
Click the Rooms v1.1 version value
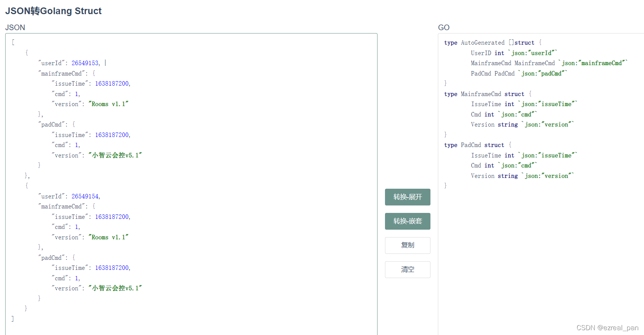108,104
